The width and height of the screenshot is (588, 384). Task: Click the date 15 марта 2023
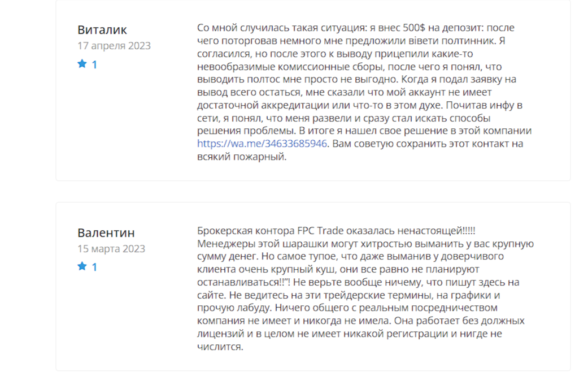click(x=111, y=249)
